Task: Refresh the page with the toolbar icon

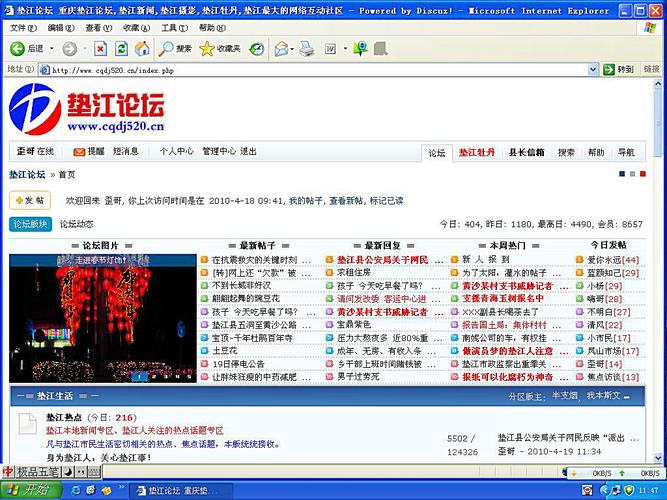Action: [122, 48]
